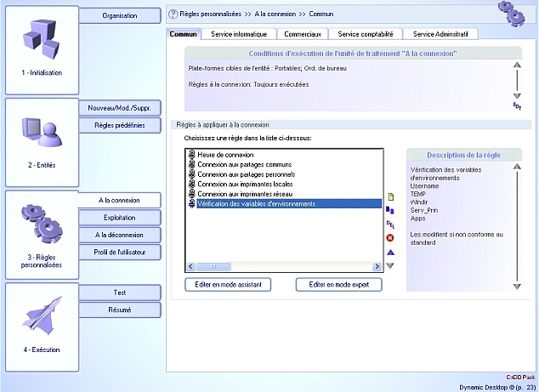Select Vérification des variables d'environnements rule
This screenshot has width=539, height=392.
(289, 203)
